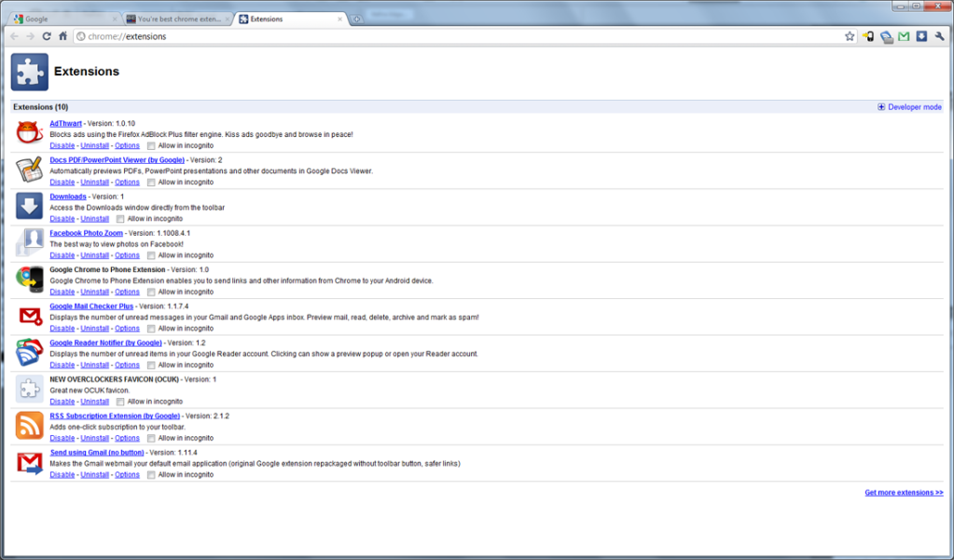954x560 pixels.
Task: Open Options for Google Mail Checker Plus
Action: click(x=127, y=328)
